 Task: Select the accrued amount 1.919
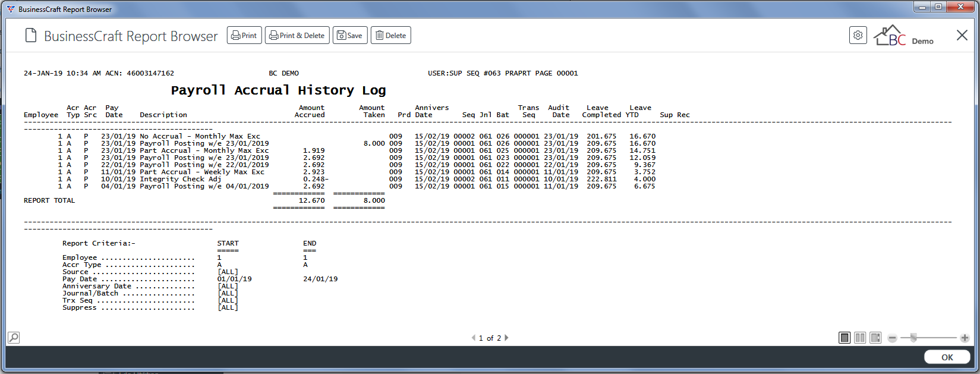click(314, 150)
